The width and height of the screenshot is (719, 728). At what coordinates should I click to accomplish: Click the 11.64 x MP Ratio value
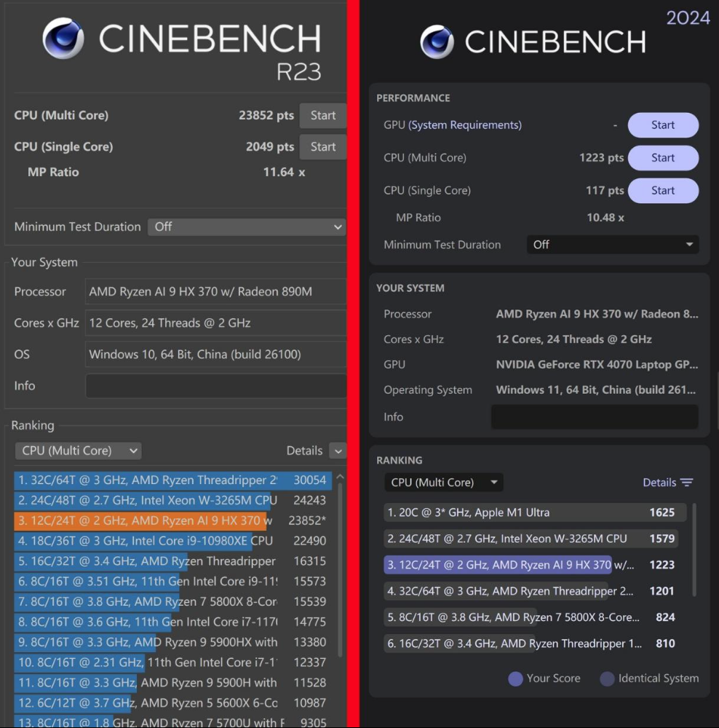[x=284, y=173]
